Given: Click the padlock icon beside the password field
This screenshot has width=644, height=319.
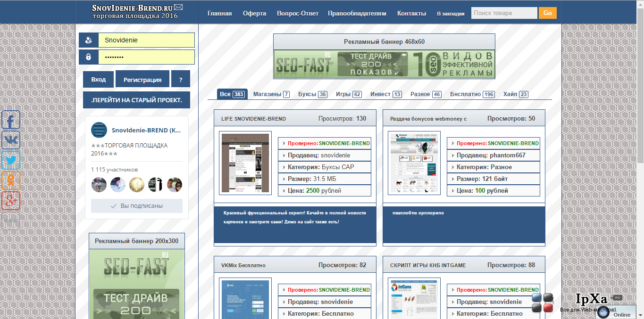Looking at the screenshot, I should [88, 57].
